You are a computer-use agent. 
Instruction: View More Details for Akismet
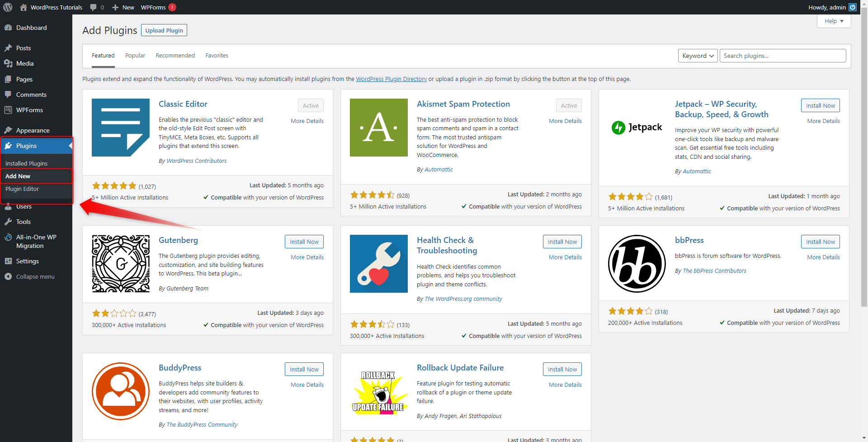[x=565, y=121]
